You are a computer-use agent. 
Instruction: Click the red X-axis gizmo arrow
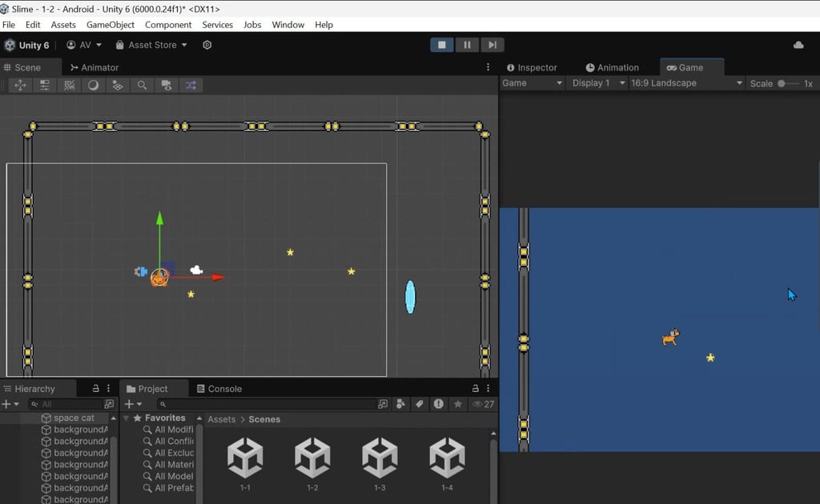tap(218, 278)
